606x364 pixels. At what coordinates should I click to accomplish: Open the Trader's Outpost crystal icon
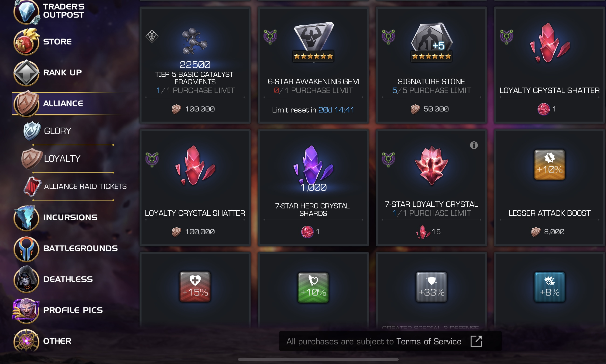(x=26, y=12)
